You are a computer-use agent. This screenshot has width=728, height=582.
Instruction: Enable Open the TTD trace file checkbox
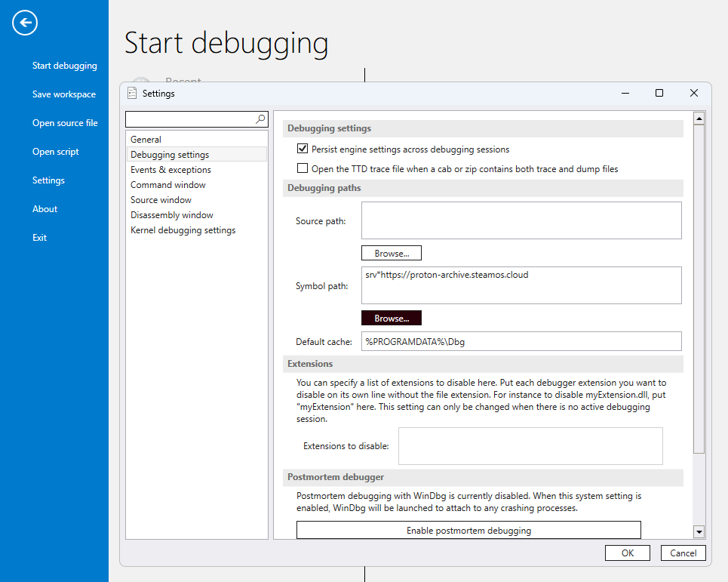pos(303,169)
